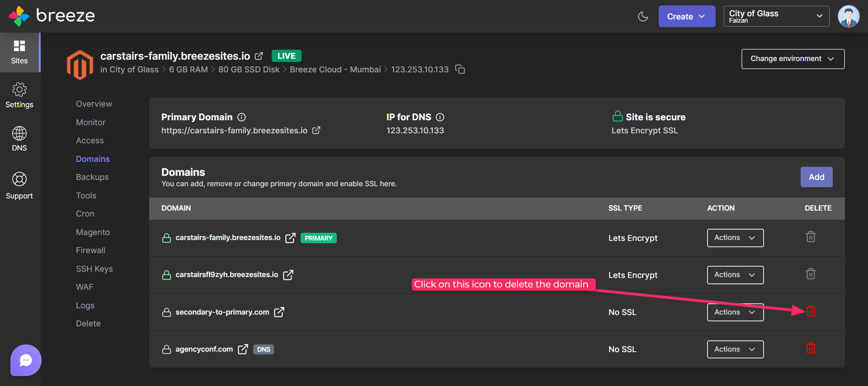Select domain text carstairsfl9zyh.breezesites.io

[227, 275]
